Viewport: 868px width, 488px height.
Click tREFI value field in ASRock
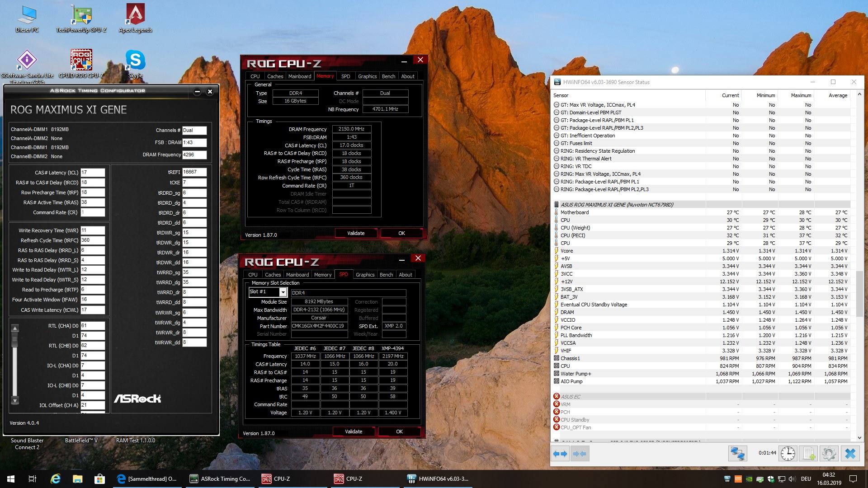pos(194,172)
